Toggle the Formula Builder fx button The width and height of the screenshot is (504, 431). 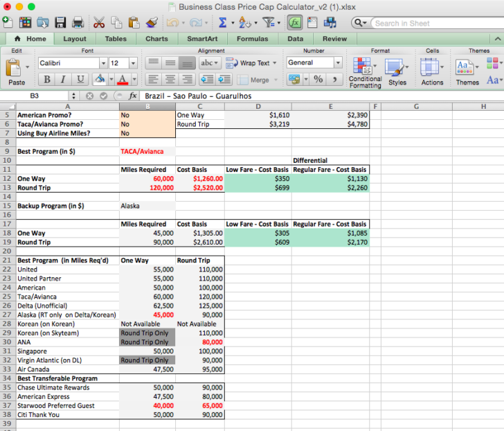295,23
